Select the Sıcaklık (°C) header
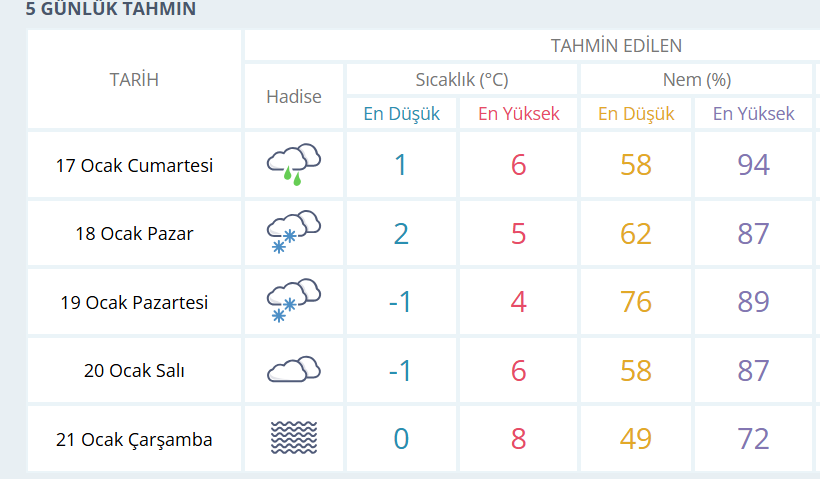 [x=461, y=80]
